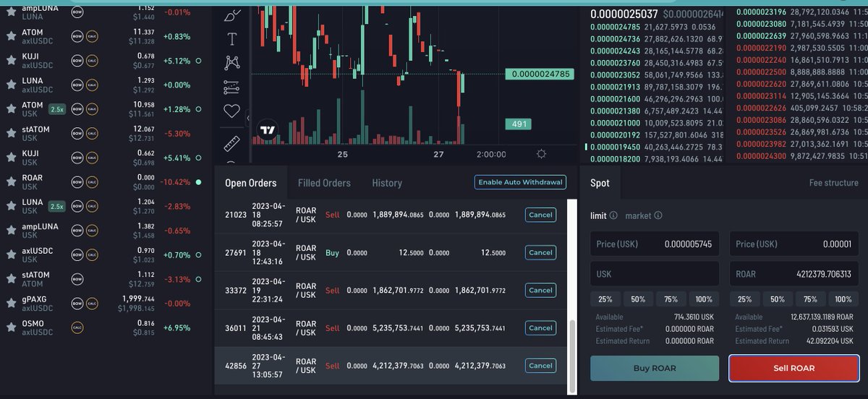This screenshot has height=399, width=868.
Task: Toggle favorite star for LUNA axlUSDC
Action: (11, 85)
